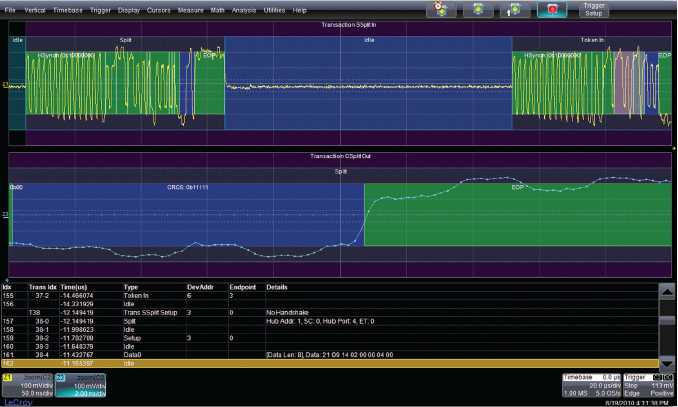The height and width of the screenshot is (407, 678).
Task: Click the Type column header
Action: point(130,286)
